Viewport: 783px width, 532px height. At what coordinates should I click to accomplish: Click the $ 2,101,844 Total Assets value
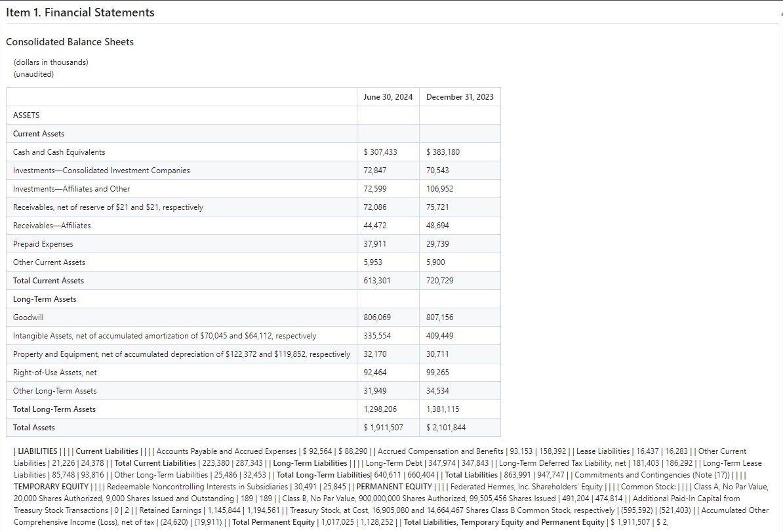[445, 428]
